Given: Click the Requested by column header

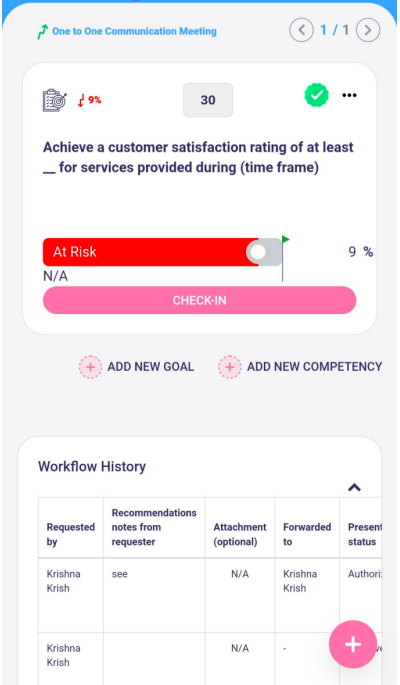Looking at the screenshot, I should 71,534.
